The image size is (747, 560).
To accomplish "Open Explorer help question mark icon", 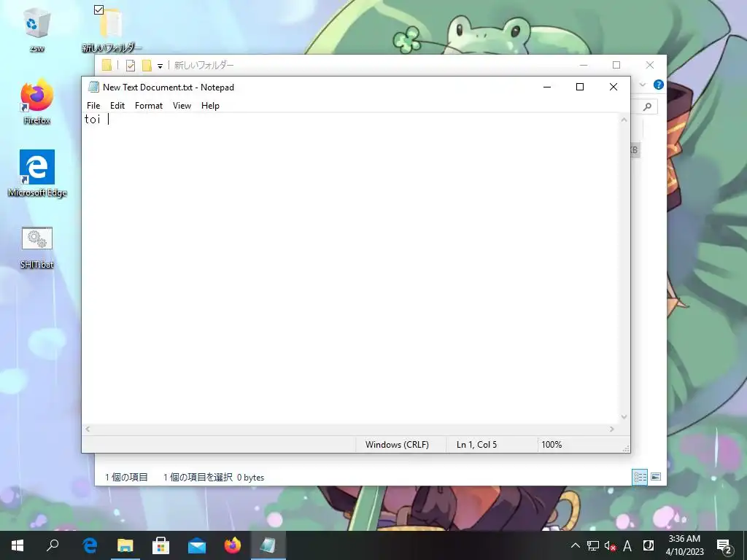I will pos(659,85).
